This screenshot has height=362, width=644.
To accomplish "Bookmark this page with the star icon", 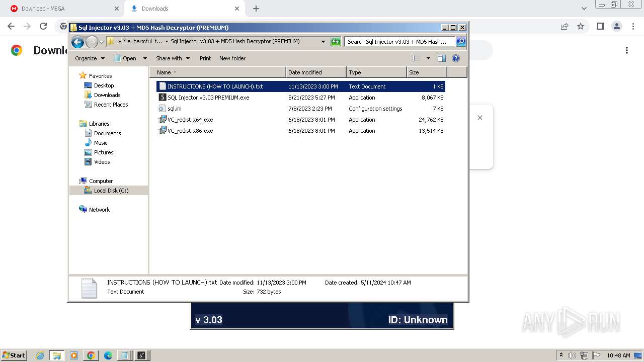I will click(581, 26).
